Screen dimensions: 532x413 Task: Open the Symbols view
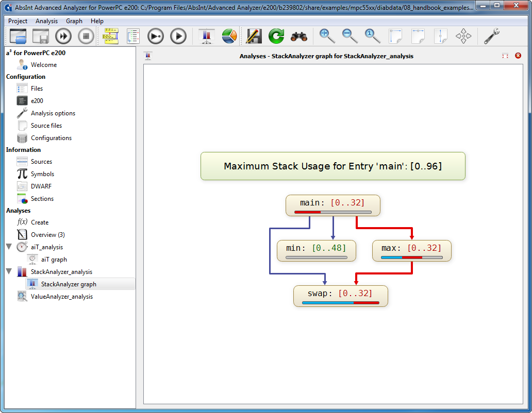click(42, 174)
